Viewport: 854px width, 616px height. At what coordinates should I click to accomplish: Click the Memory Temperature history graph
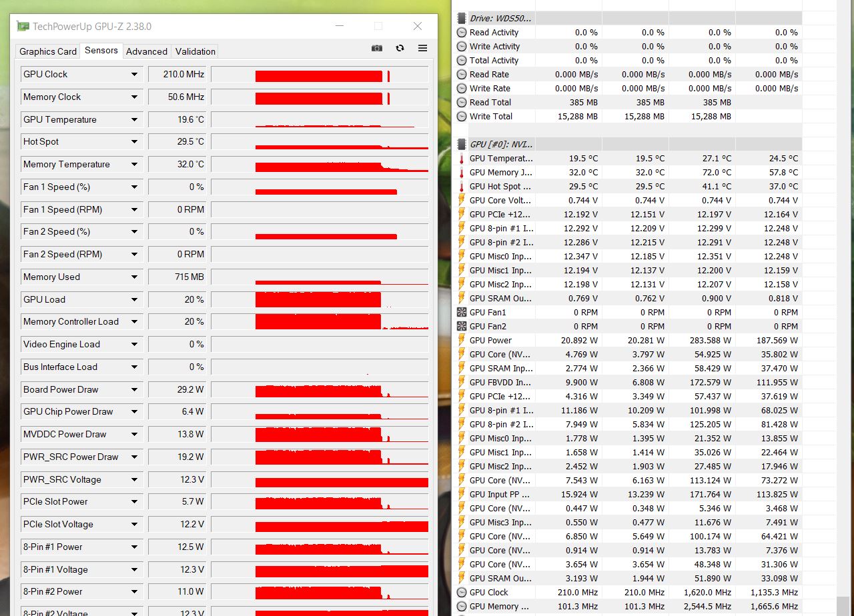coord(320,165)
